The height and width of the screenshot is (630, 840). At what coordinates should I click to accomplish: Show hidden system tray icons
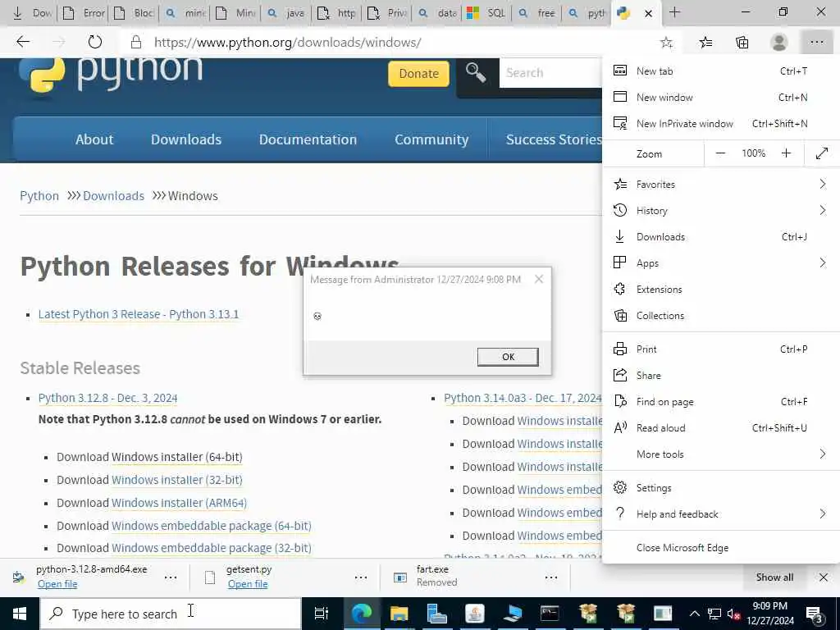point(694,614)
